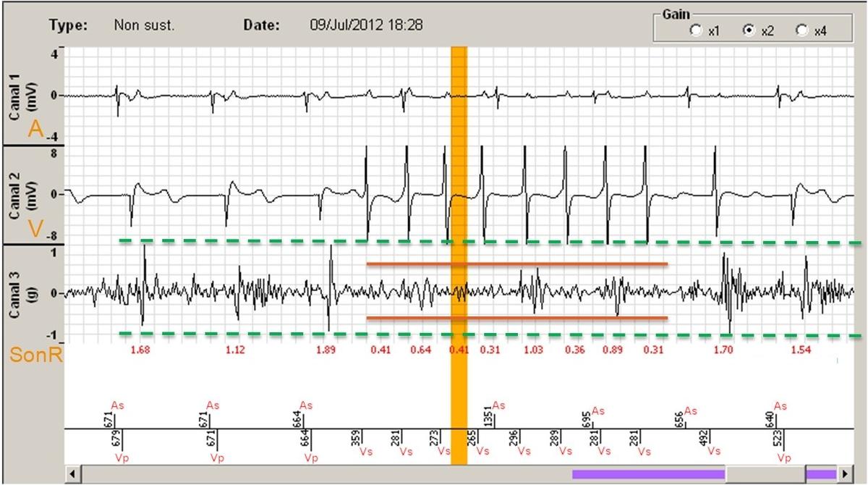Click the Vp marker labeled 679

pos(121,457)
